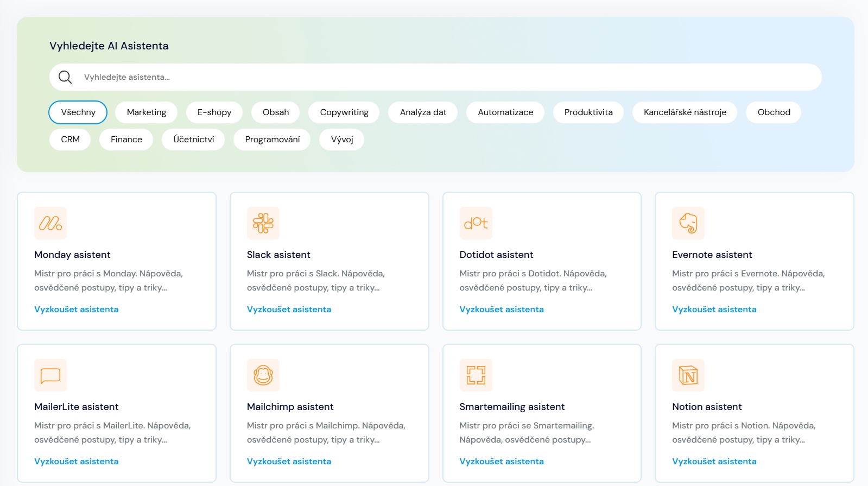Click the MailerLite chat bubble icon
This screenshot has width=868, height=486.
coord(50,375)
